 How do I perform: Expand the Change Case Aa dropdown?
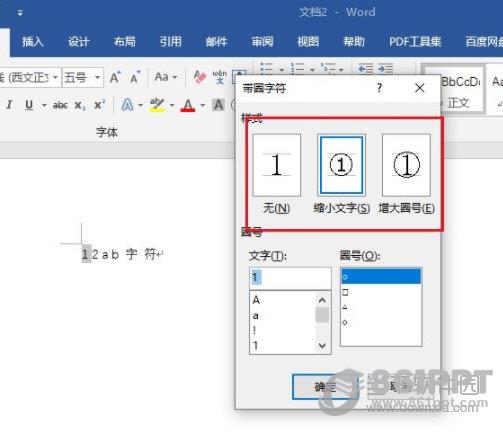[165, 77]
